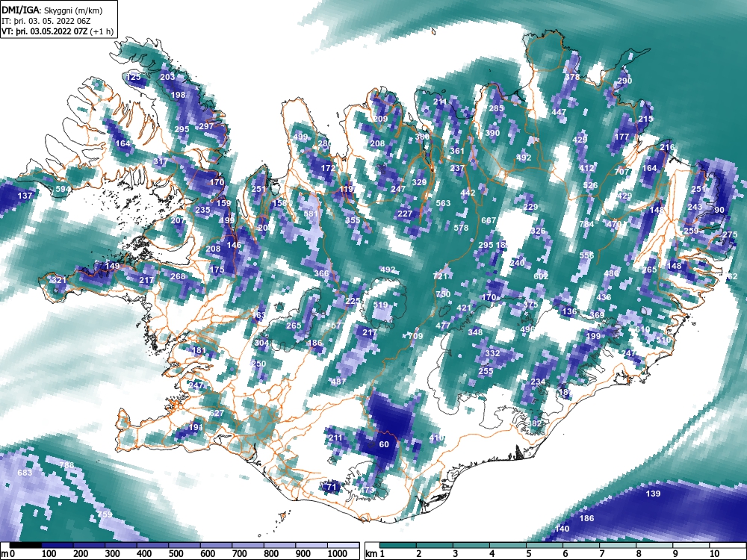The height and width of the screenshot is (560, 747).
Task: Click legend swatch between 5 and 6 km
Action: pos(545,545)
